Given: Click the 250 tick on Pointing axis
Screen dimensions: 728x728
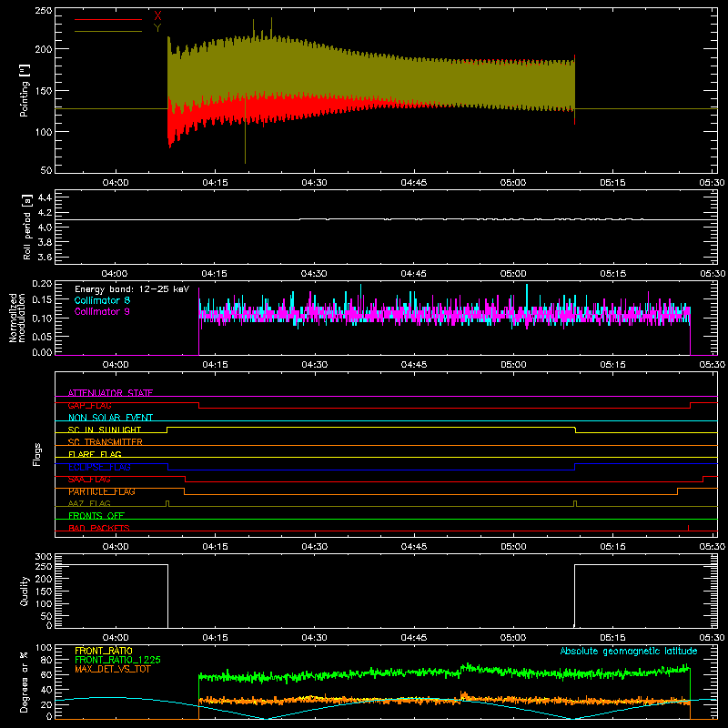Looking at the screenshot, I should (x=44, y=10).
